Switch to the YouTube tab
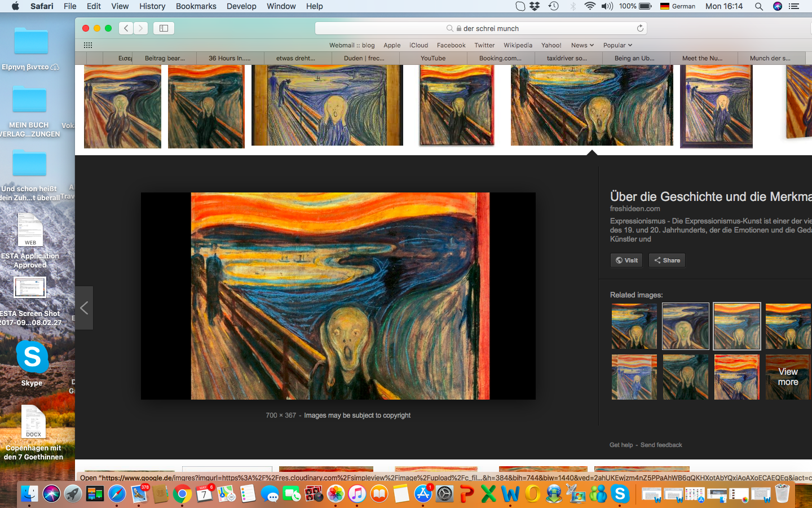This screenshot has width=812, height=508. tap(433, 58)
